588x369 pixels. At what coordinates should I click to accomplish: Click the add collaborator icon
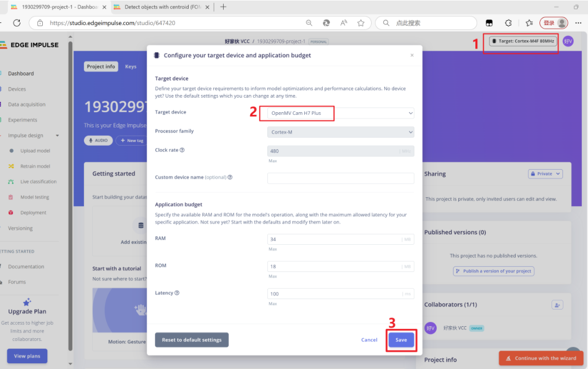[557, 305]
